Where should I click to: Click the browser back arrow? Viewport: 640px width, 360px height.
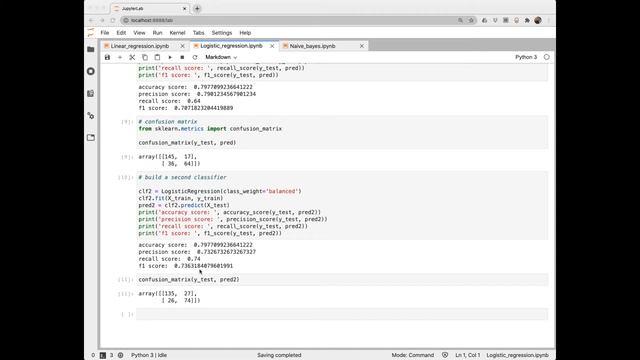tap(91, 20)
